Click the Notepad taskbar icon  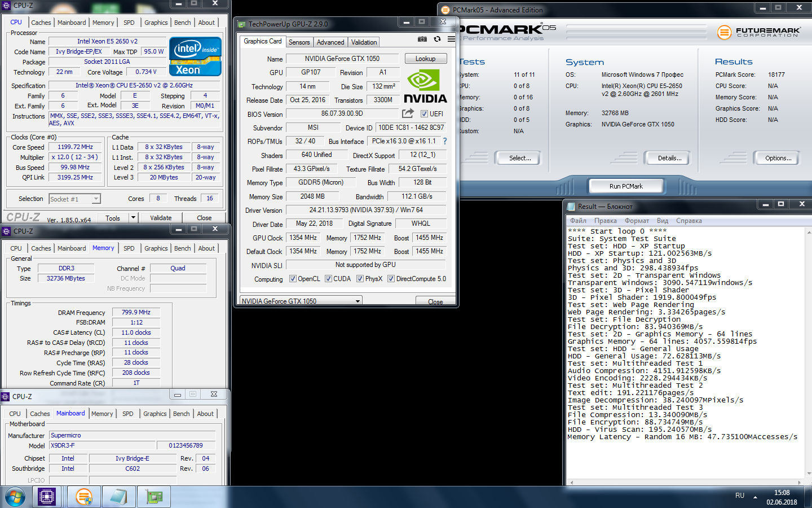[x=119, y=497]
